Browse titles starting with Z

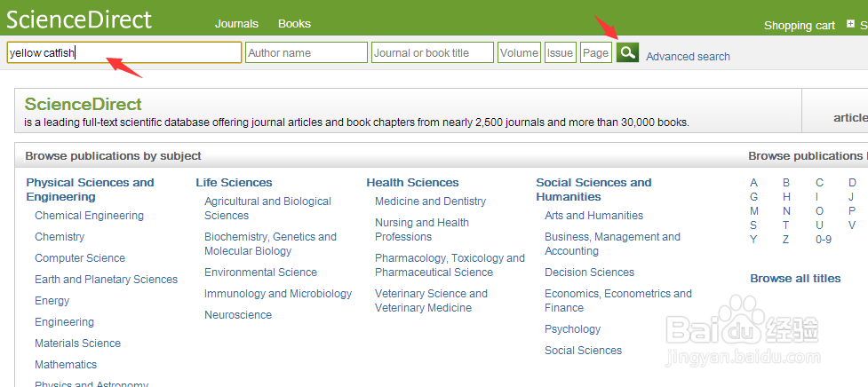pyautogui.click(x=786, y=240)
